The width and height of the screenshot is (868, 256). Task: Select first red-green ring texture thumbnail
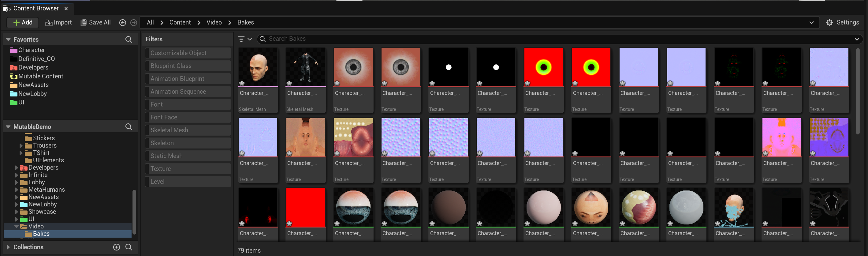tap(543, 67)
